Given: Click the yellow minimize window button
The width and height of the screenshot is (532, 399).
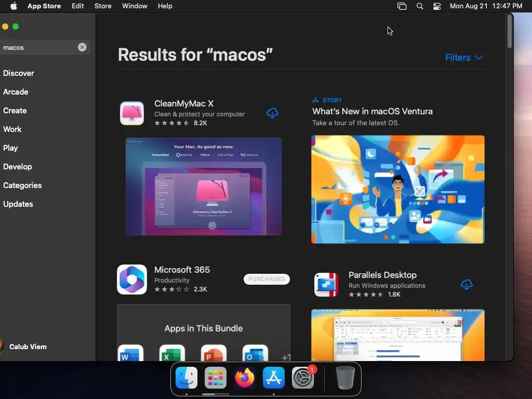Looking at the screenshot, I should point(5,26).
